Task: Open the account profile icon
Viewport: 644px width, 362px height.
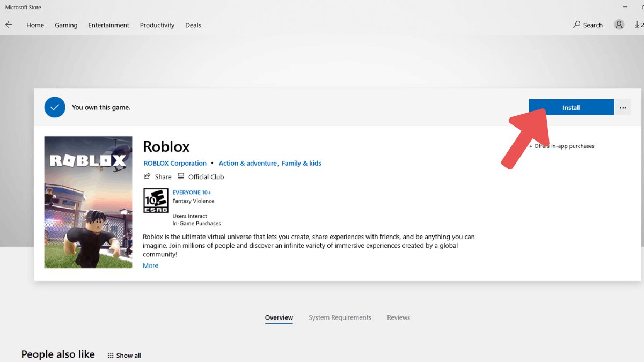Action: 619,25
